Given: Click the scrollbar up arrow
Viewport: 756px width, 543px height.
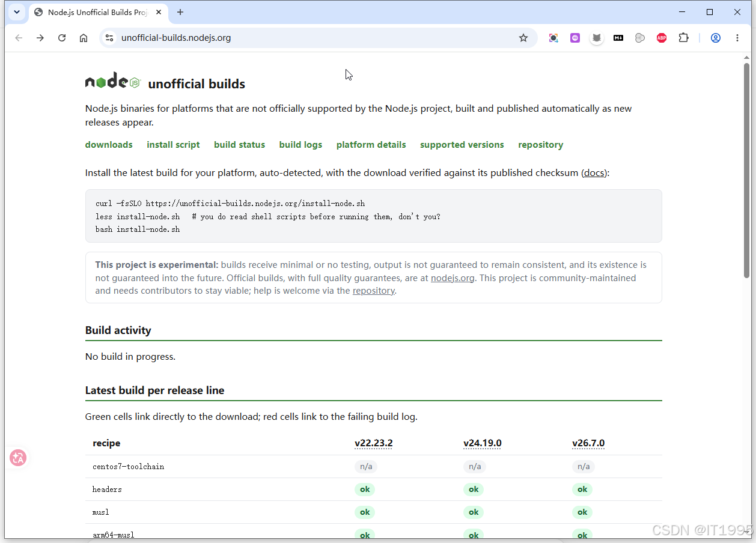Looking at the screenshot, I should tap(747, 57).
